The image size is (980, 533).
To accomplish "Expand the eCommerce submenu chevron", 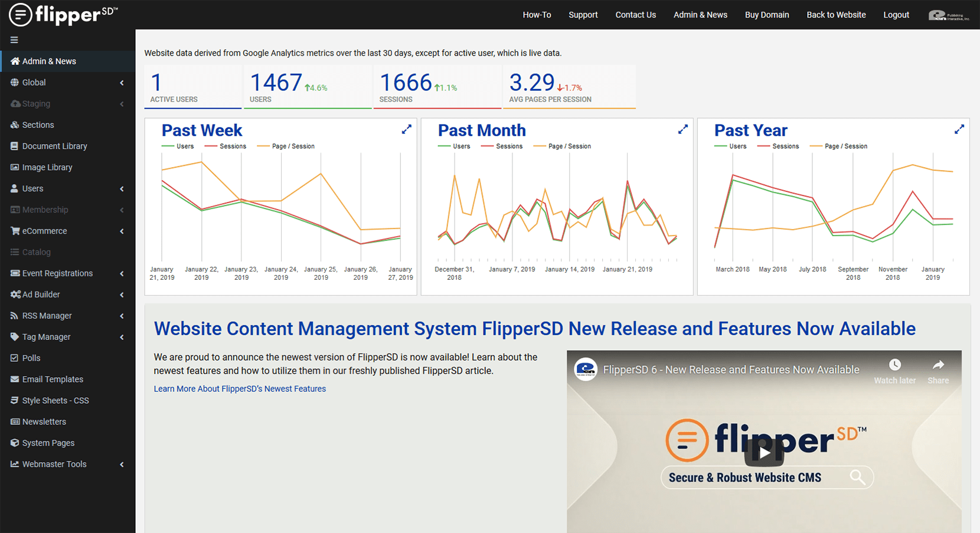I will pyautogui.click(x=122, y=231).
